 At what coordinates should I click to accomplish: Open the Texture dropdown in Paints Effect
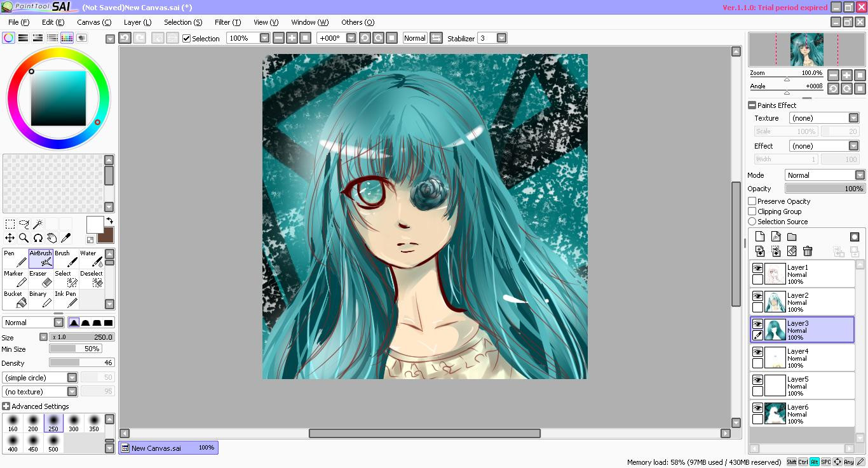point(853,118)
